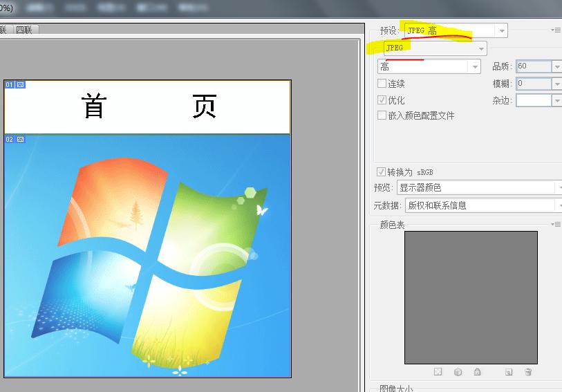Click the 品质 value field showing 60

click(x=534, y=66)
